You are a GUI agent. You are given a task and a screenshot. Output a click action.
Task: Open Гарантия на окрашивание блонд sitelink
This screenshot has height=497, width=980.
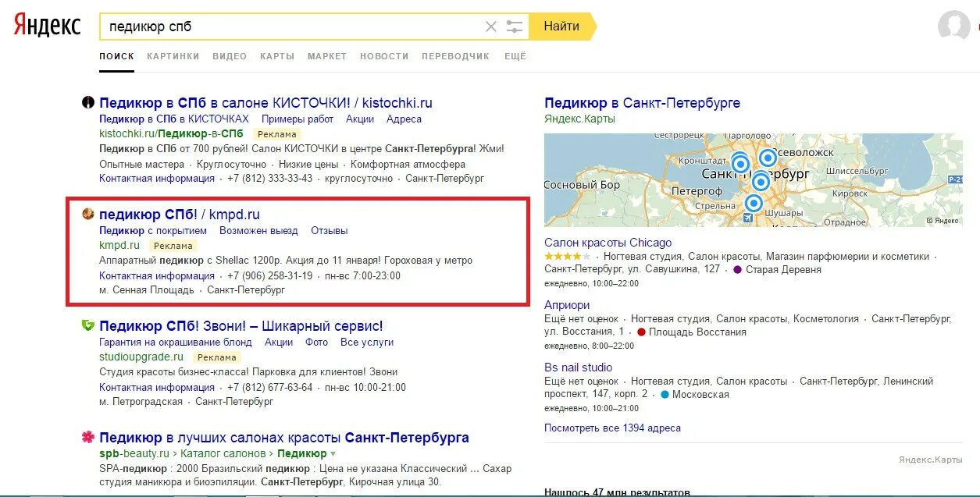(176, 343)
